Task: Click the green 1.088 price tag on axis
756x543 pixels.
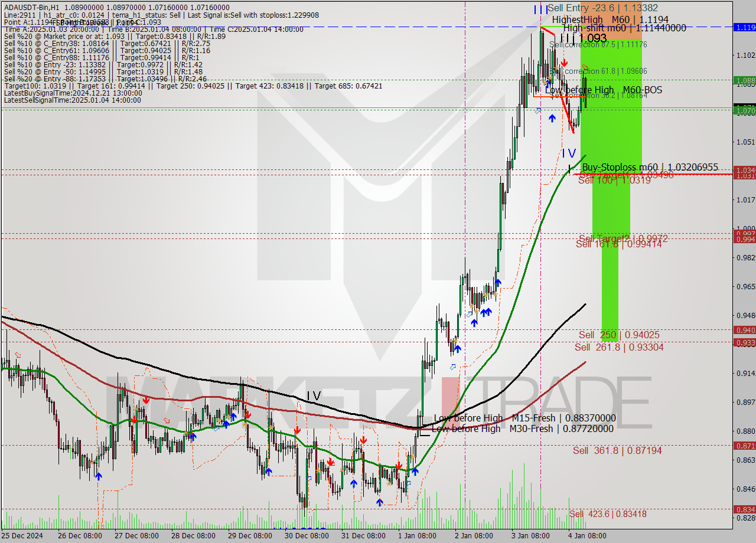Action: coord(744,80)
